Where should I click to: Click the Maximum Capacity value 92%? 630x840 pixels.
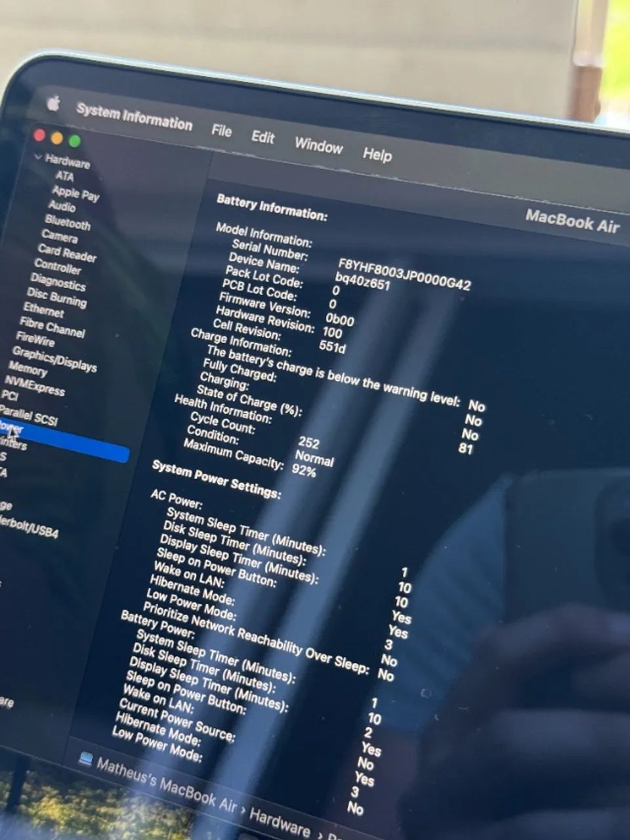[303, 470]
